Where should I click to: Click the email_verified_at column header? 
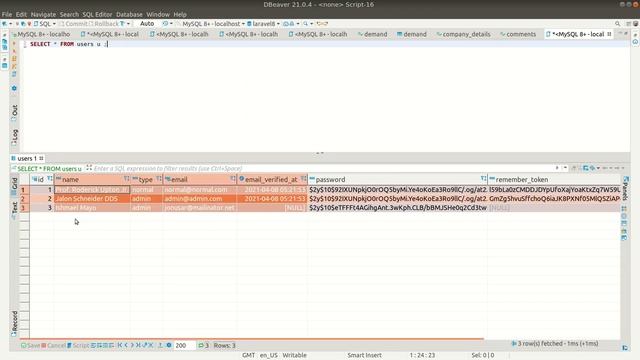pyautogui.click(x=271, y=179)
